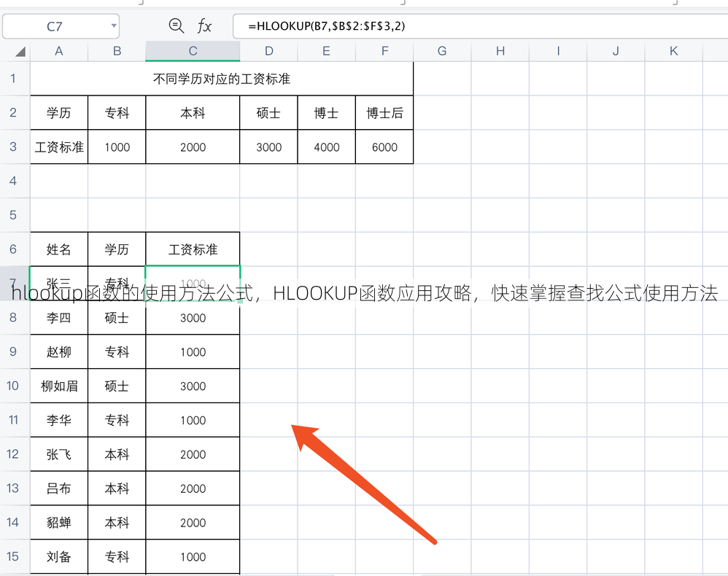The image size is (728, 576).
Task: Click the 工资标准 header in row 6
Action: coord(193,249)
